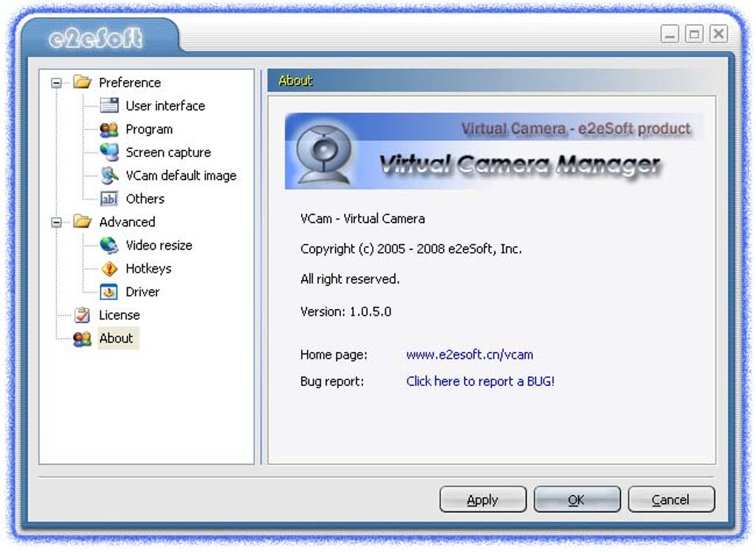Open the www.e2esoft.cn/vcam home page link
The width and height of the screenshot is (756, 552).
(470, 355)
